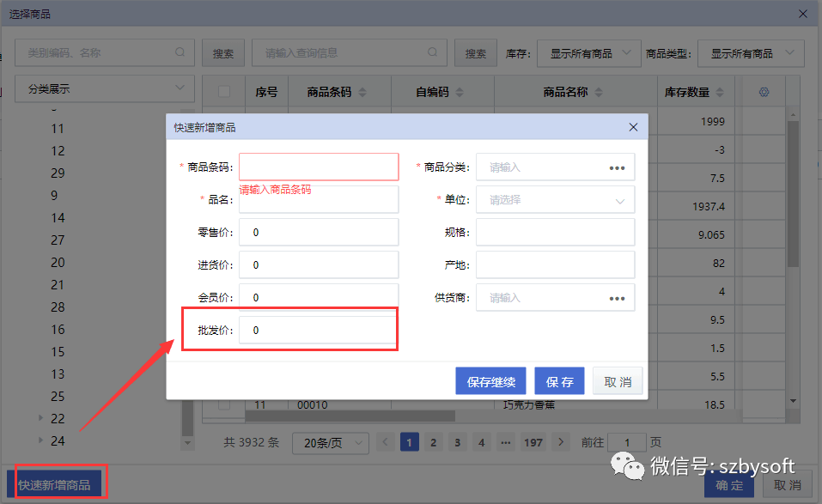The width and height of the screenshot is (822, 504).
Task: Focus the 零售价 input field
Action: coord(319,232)
